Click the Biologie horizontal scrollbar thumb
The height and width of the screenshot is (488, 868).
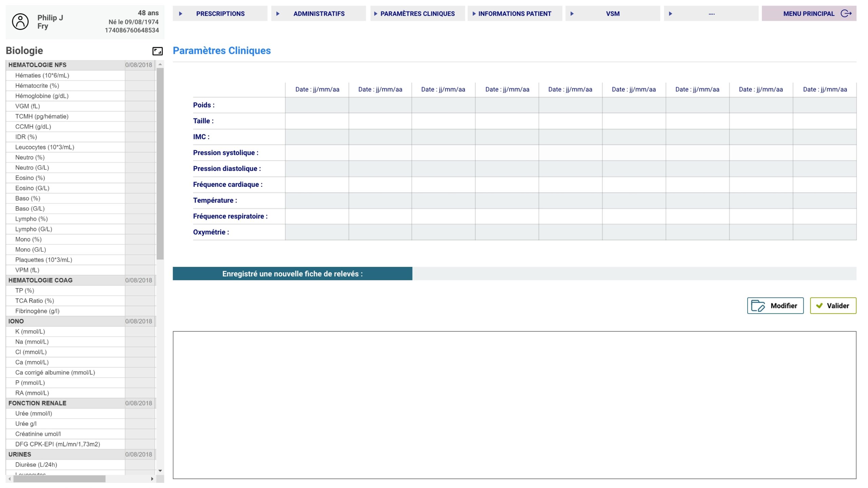(59, 479)
